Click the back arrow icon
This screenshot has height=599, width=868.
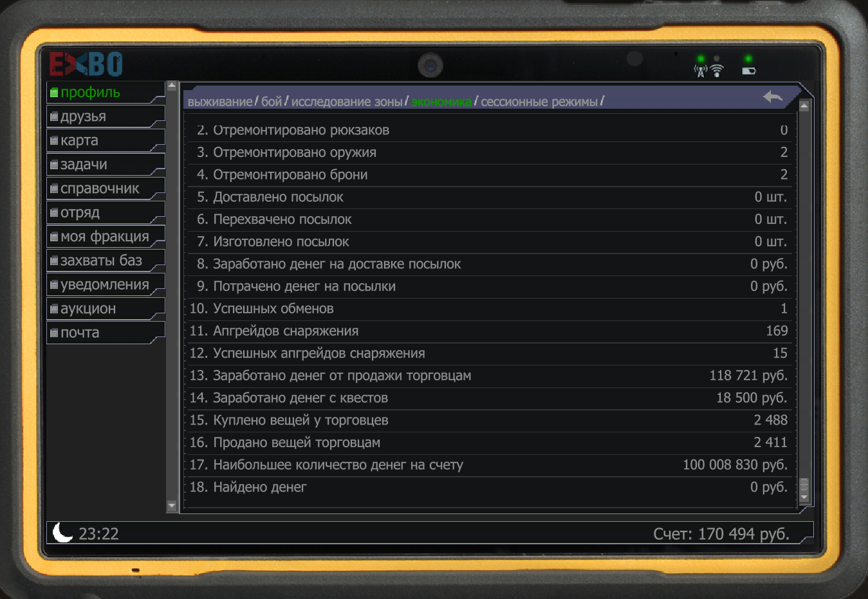coord(773,97)
